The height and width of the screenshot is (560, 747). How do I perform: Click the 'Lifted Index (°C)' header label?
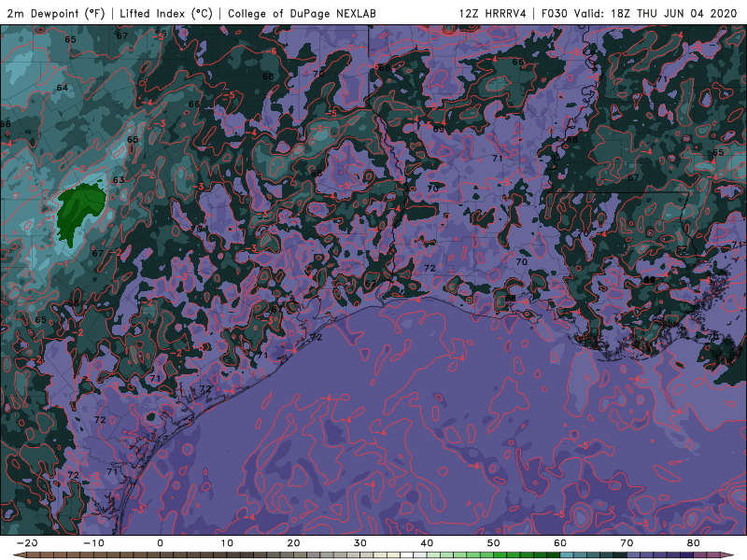[x=166, y=13]
